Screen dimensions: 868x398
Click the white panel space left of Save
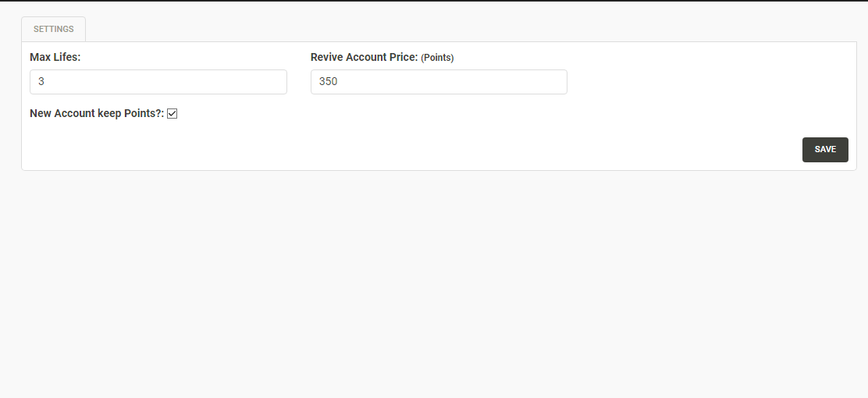(468, 148)
